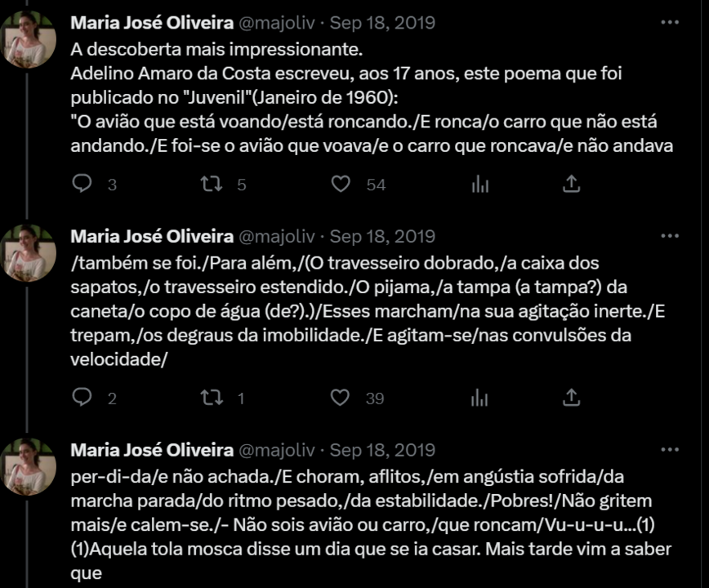Retweet the first tweet with 5 retweets

(211, 185)
